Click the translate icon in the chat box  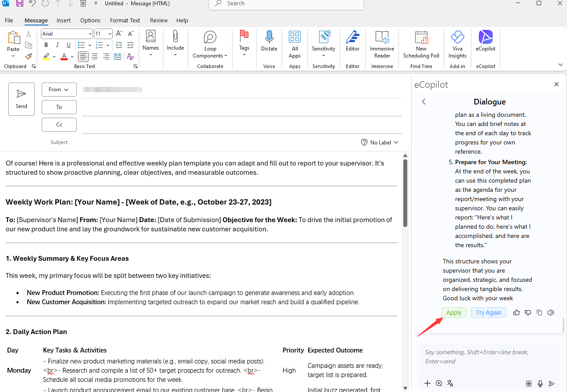(x=450, y=383)
